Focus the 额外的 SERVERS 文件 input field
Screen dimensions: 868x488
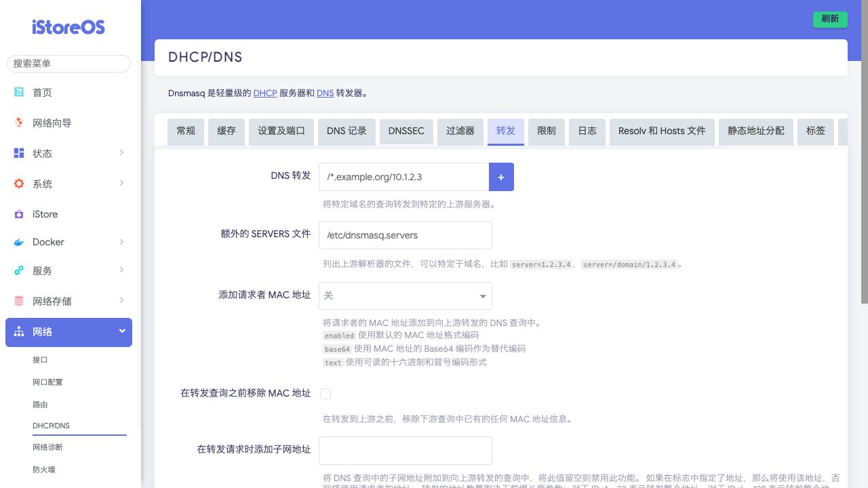[x=405, y=235]
